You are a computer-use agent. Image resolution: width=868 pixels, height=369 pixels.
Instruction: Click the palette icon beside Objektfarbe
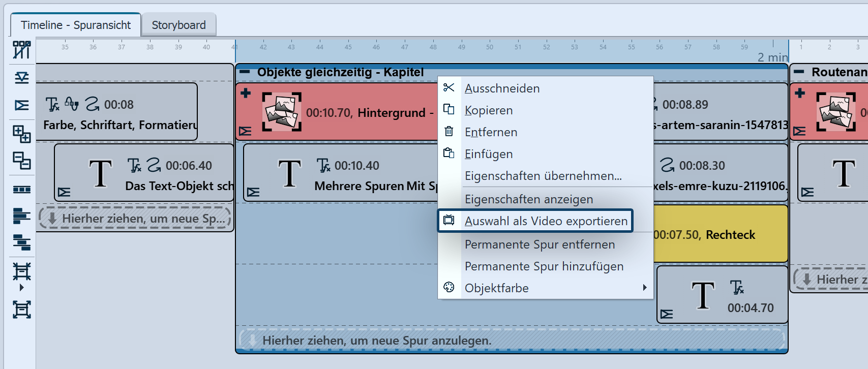coord(448,287)
